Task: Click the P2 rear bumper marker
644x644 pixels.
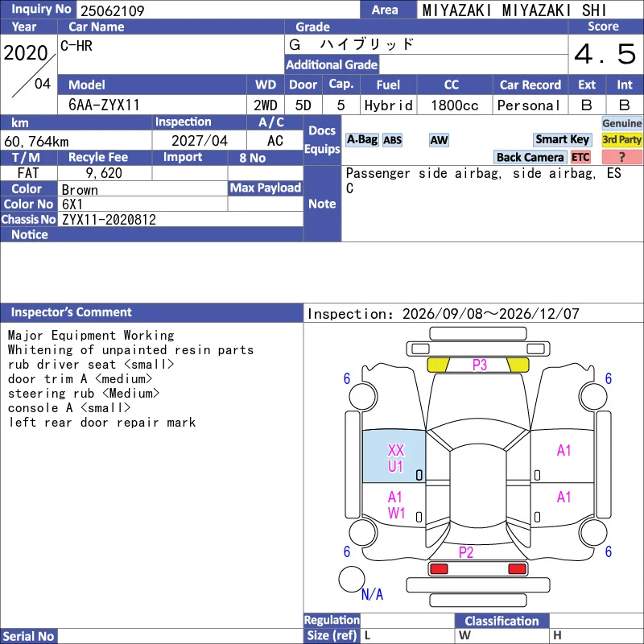Action: click(x=466, y=552)
